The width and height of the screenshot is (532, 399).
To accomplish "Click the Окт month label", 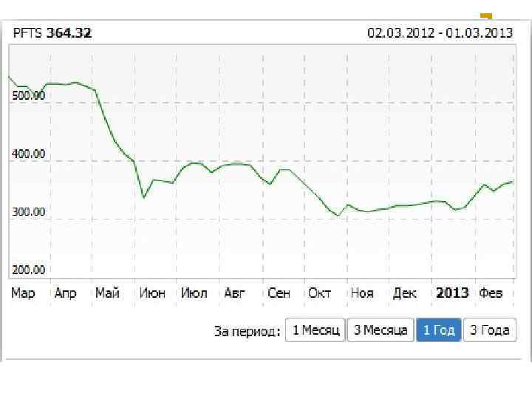I will [319, 293].
